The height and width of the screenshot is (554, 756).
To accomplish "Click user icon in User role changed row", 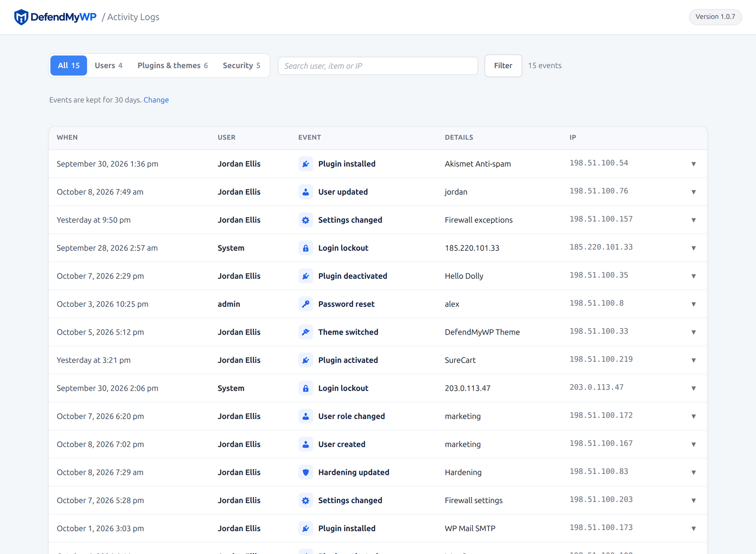I will (306, 416).
